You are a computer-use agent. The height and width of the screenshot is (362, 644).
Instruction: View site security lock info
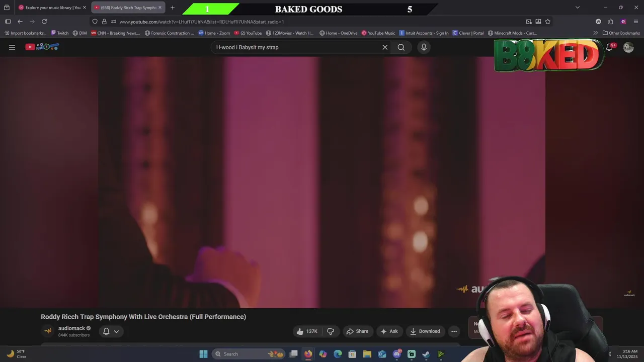click(104, 22)
